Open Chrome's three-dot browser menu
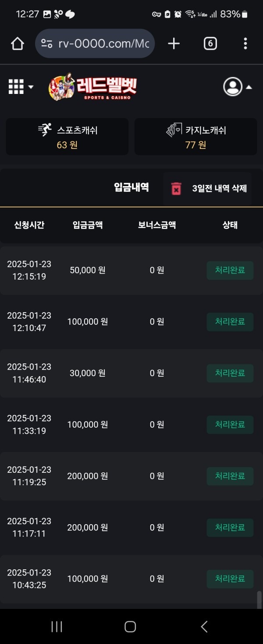 [x=245, y=43]
